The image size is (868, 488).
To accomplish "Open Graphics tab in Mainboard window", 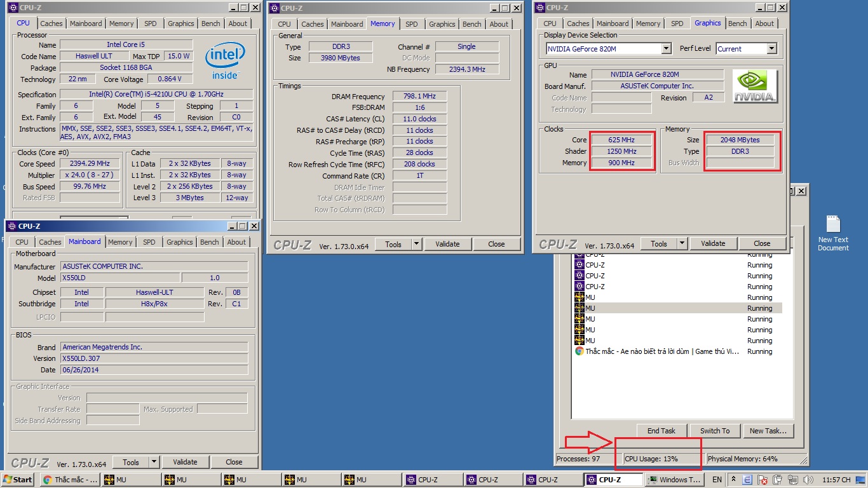I will 180,242.
